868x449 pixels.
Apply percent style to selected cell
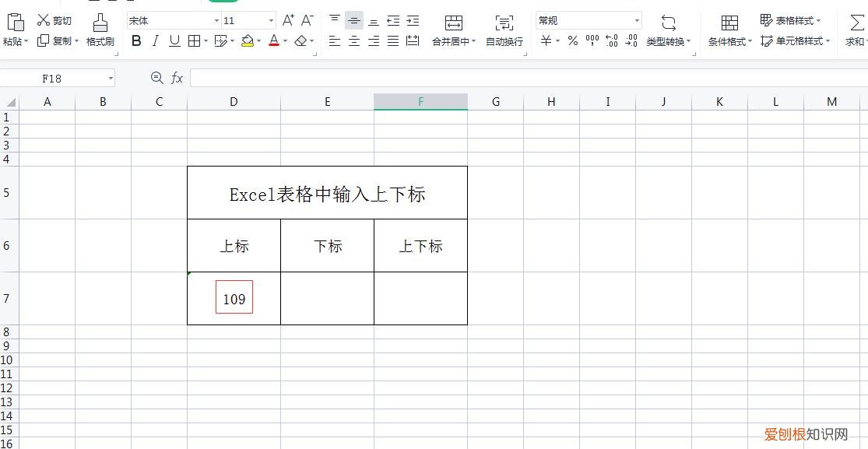pos(571,40)
